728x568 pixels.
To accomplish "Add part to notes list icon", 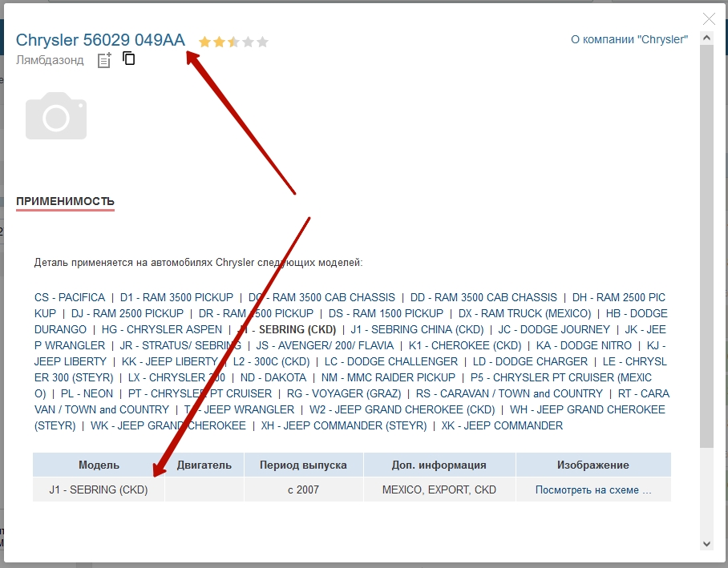I will tap(104, 60).
